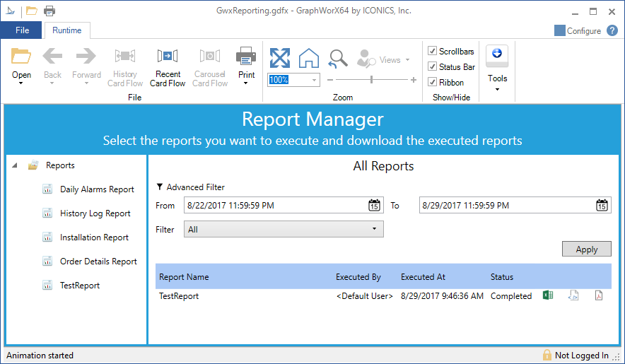625x364 pixels.
Task: Open the Filter dropdown showing All
Action: click(x=284, y=229)
